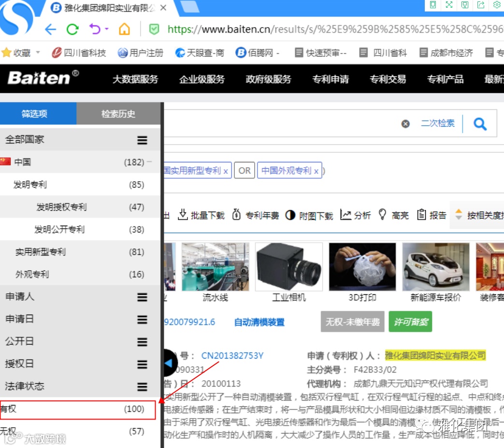Reload the page with the green refresh icon
504x448 pixels.
pyautogui.click(x=72, y=29)
